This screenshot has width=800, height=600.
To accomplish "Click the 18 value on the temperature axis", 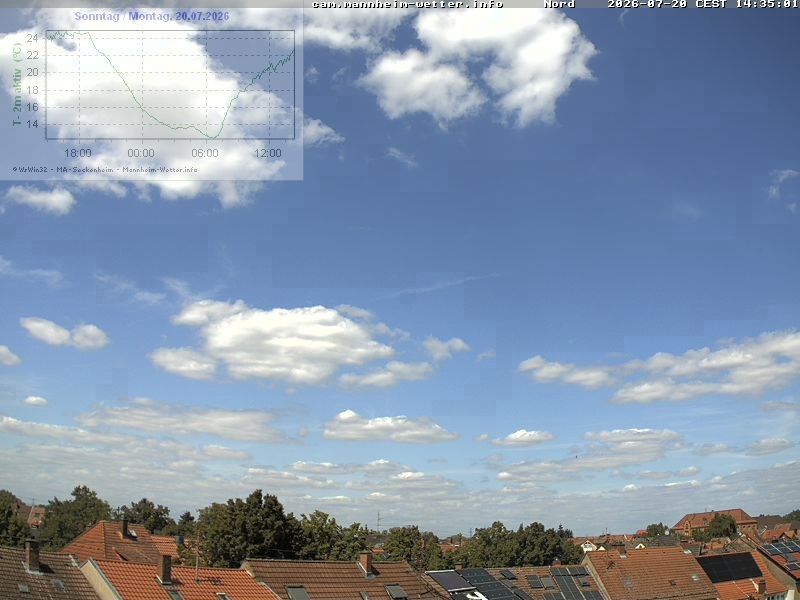I will pos(33,90).
